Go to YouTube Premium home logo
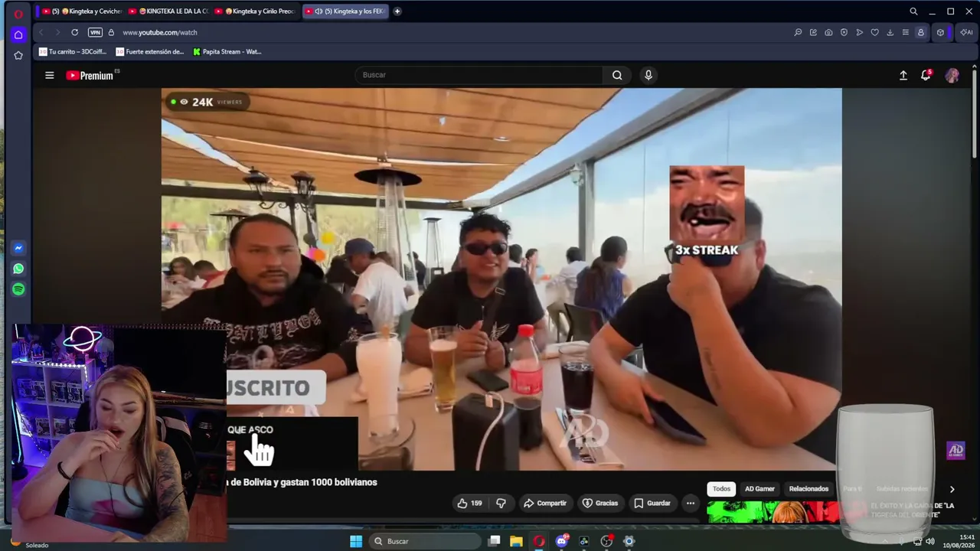Screen dimensions: 980x551 [x=90, y=75]
